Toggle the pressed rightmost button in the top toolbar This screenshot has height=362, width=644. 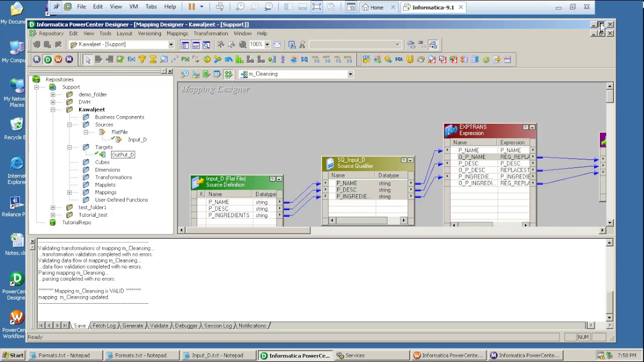[x=433, y=45]
